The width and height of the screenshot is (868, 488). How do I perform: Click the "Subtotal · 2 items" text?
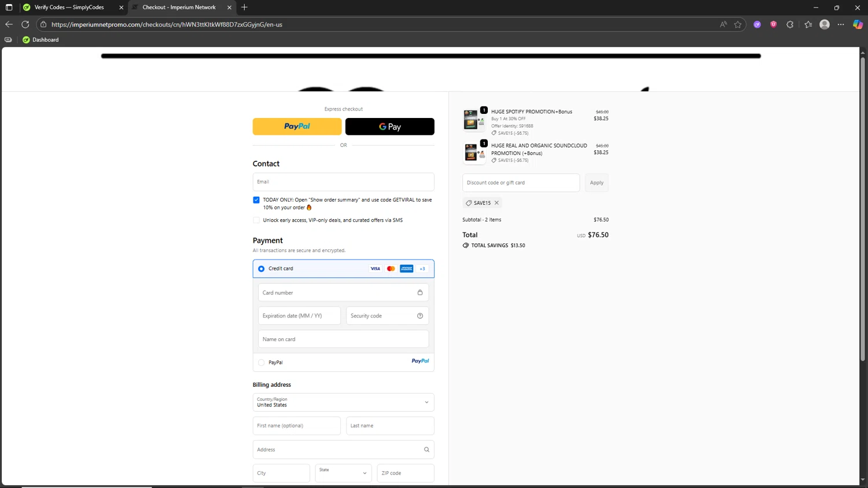pos(481,220)
